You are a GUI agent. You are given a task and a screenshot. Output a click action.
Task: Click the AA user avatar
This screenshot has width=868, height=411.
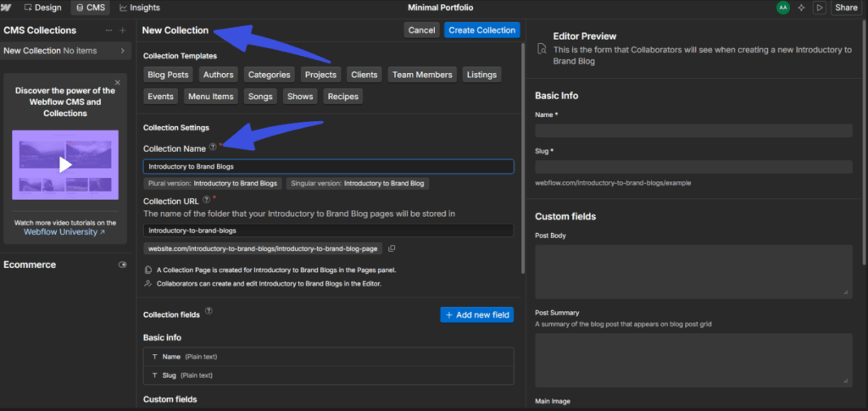(x=782, y=8)
